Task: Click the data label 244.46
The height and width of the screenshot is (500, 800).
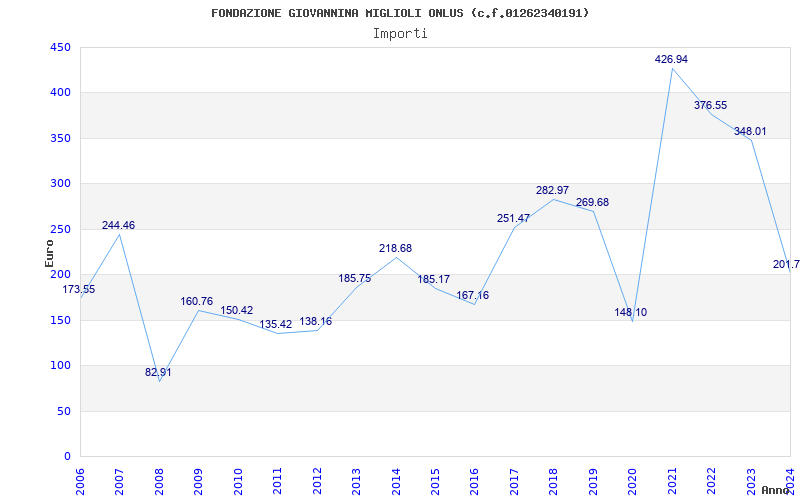Action: click(118, 226)
